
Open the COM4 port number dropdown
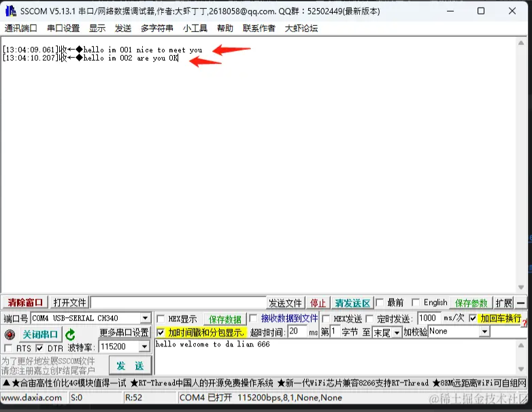click(145, 319)
